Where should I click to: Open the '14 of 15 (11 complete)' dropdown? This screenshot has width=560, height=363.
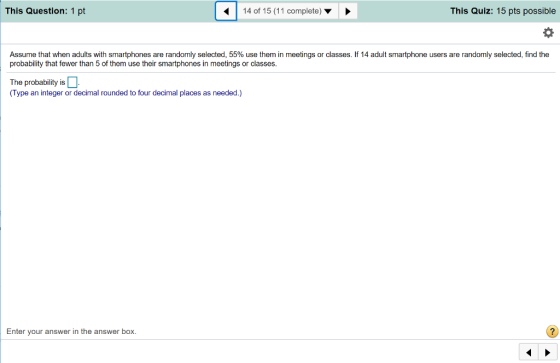click(288, 11)
